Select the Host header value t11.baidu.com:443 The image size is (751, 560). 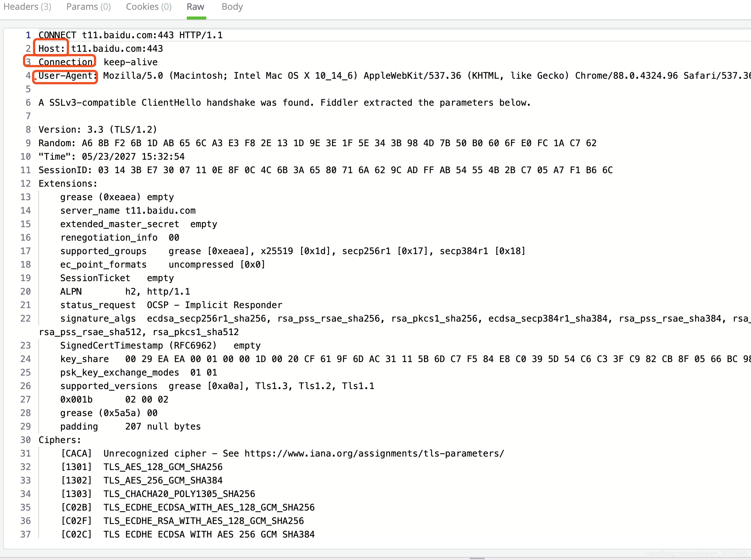click(x=117, y=49)
